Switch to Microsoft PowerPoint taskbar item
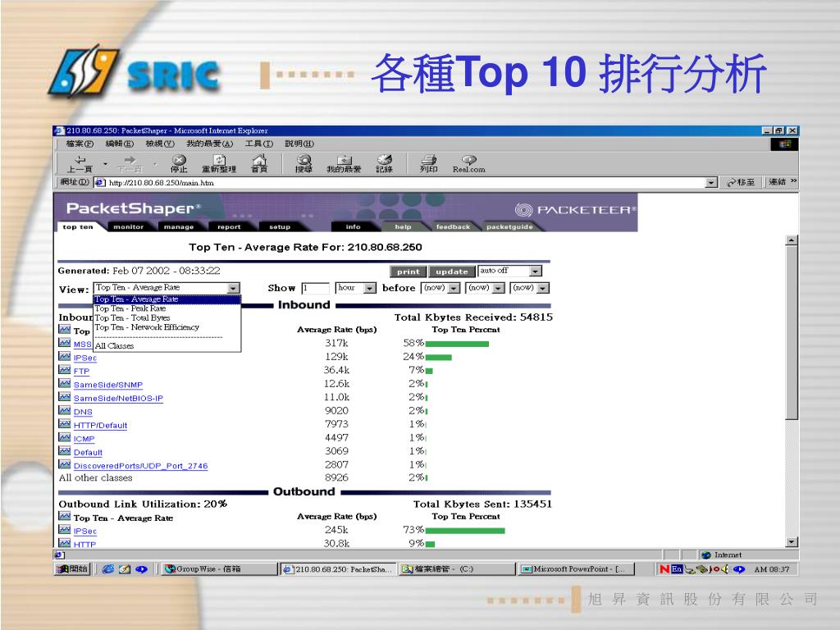 577,569
